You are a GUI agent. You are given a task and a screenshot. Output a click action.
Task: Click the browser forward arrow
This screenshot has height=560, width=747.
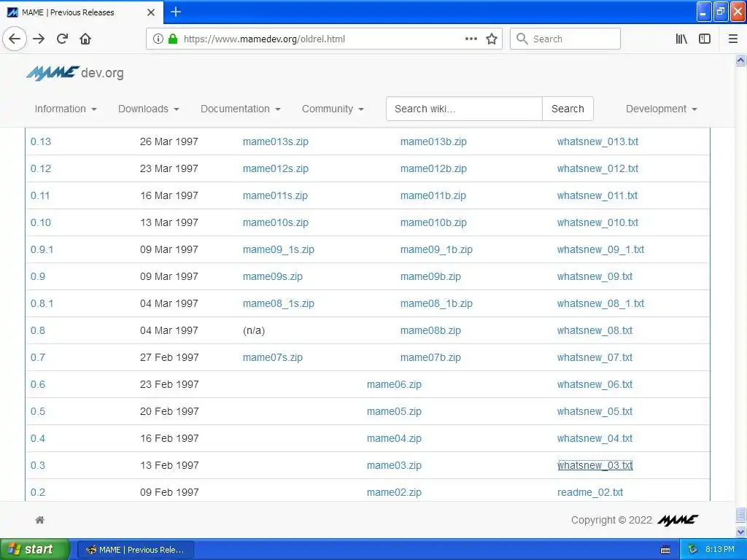[x=39, y=39]
